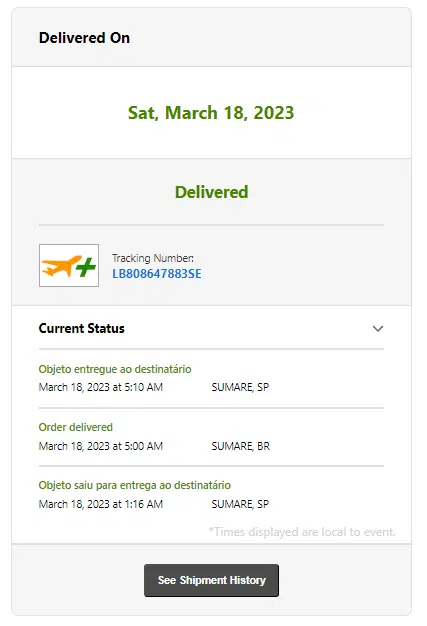Click the orange airplane shipping icon

pos(69,265)
